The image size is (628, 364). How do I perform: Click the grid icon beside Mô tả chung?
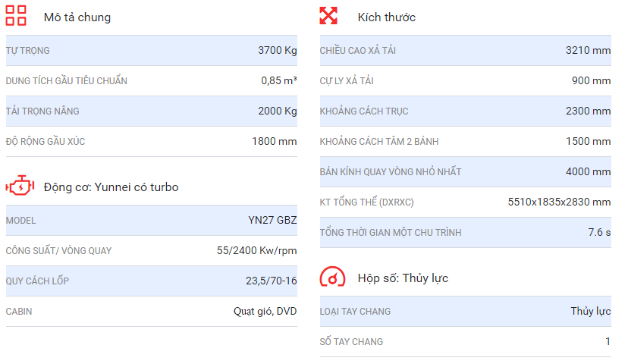click(x=16, y=16)
